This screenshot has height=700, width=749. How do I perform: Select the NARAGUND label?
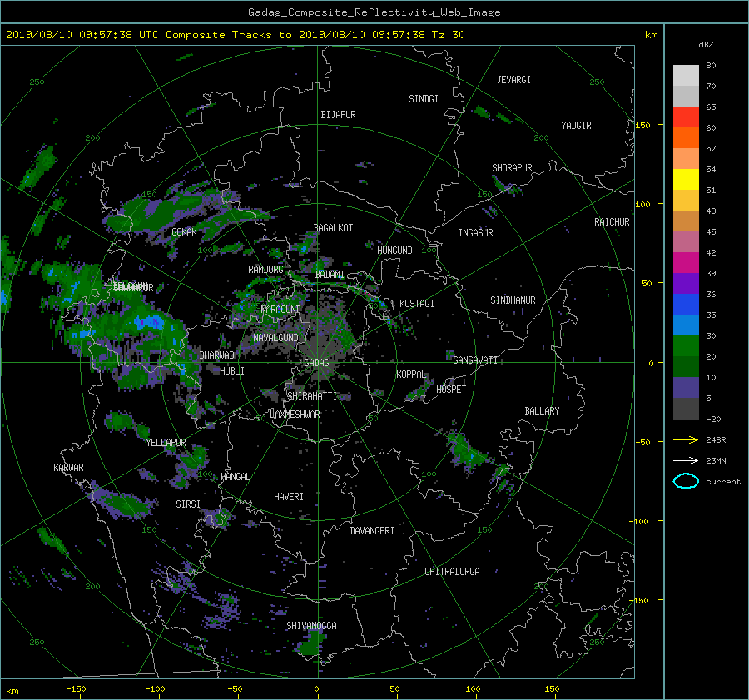[281, 310]
